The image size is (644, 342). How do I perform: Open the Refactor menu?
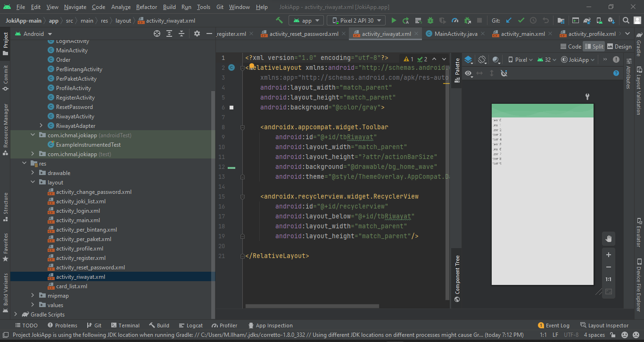(147, 7)
